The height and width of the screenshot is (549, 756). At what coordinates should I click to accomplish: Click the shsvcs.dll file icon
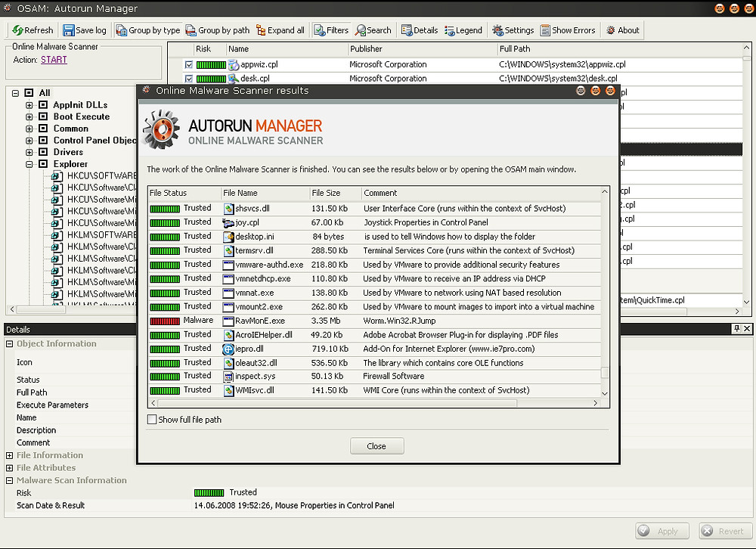click(x=228, y=209)
